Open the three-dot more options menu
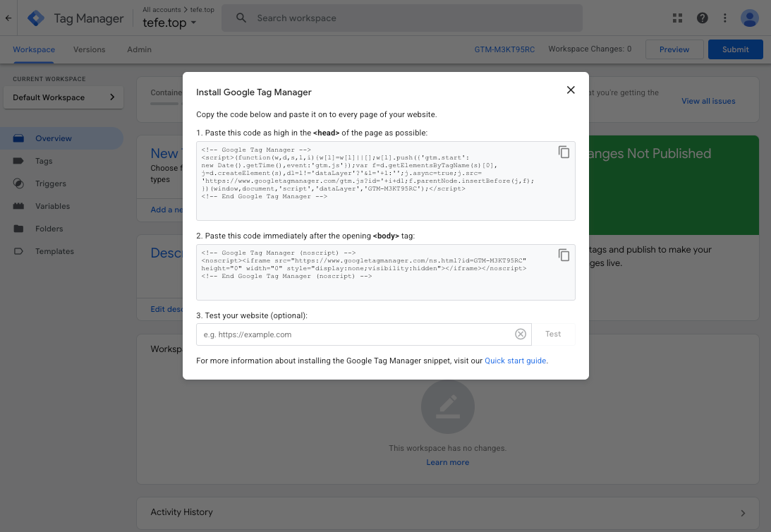This screenshot has width=771, height=532. [x=724, y=18]
